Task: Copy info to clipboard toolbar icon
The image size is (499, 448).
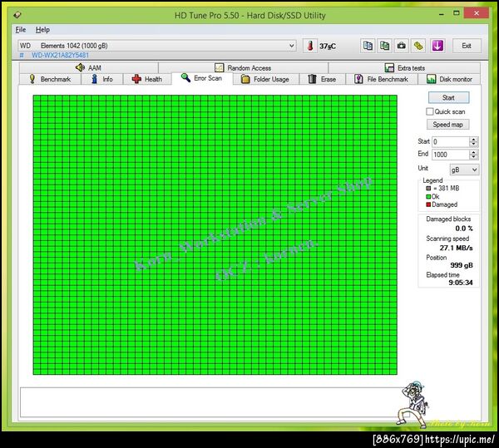Action: [368, 46]
